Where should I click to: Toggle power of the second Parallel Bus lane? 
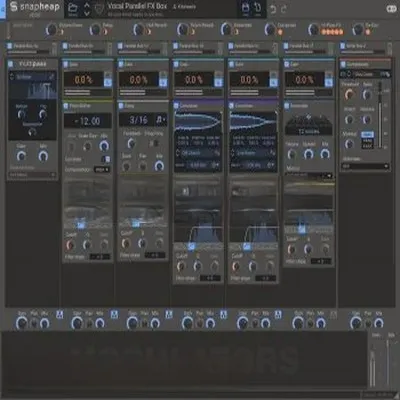(65, 46)
